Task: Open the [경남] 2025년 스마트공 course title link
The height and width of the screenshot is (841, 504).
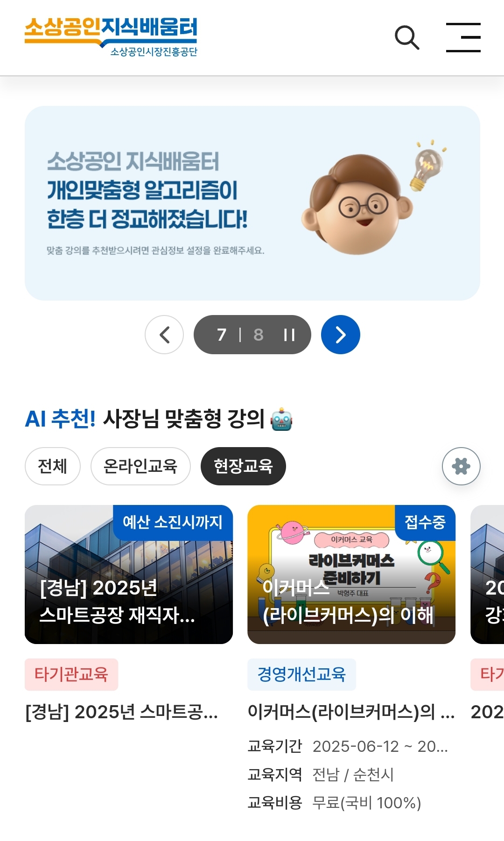Action: (122, 712)
